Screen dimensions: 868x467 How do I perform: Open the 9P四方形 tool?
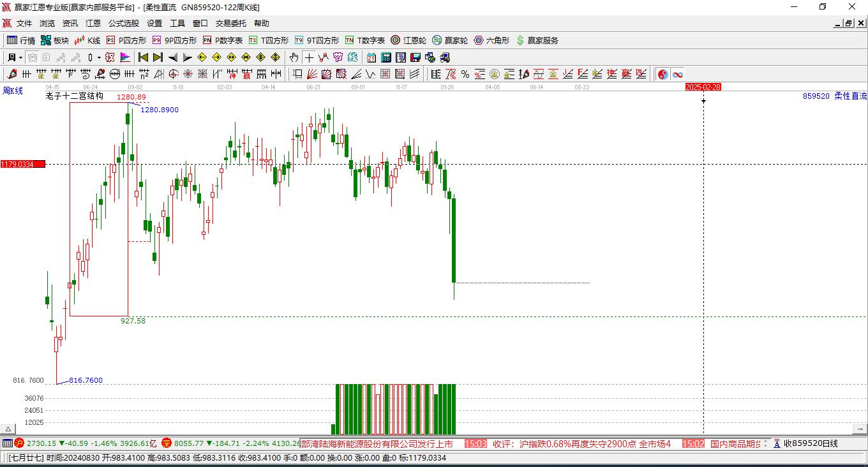click(174, 40)
